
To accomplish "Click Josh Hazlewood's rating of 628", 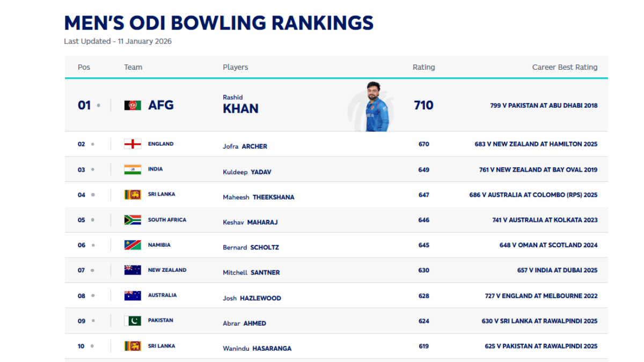I will 423,295.
